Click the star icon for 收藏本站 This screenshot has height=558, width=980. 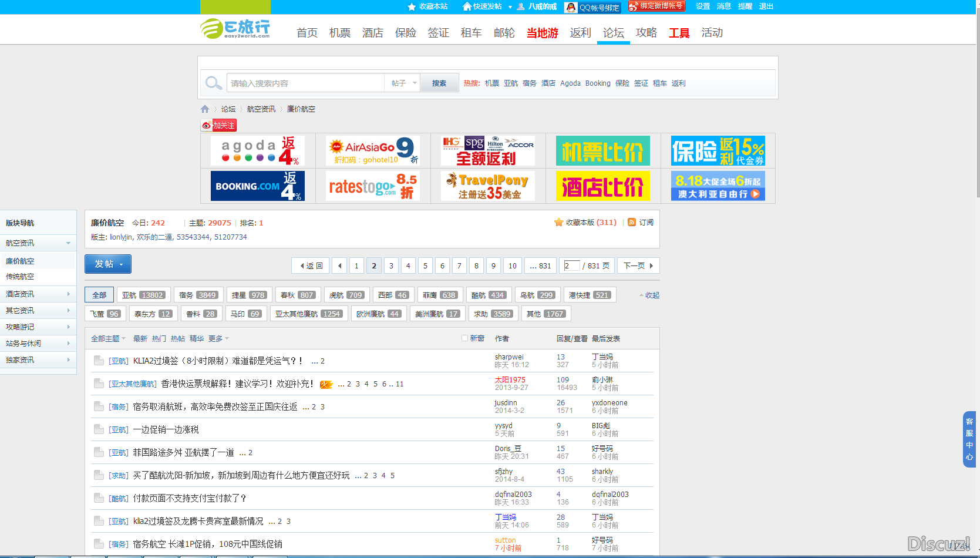pyautogui.click(x=412, y=6)
